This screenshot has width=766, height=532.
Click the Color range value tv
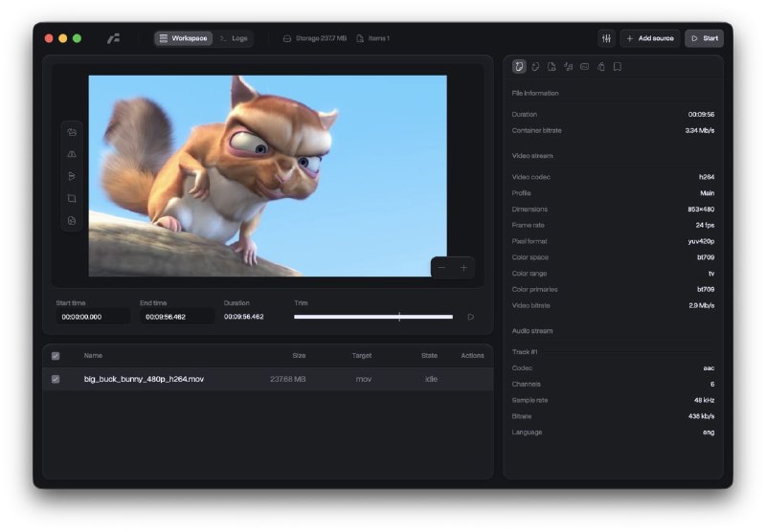pyautogui.click(x=711, y=274)
